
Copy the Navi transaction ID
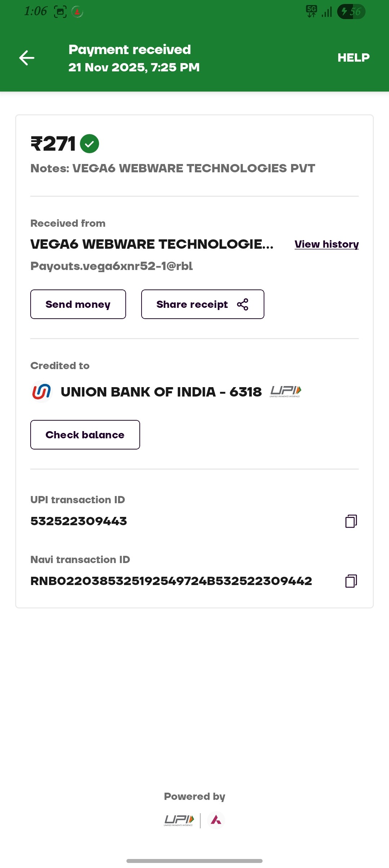[x=351, y=581]
